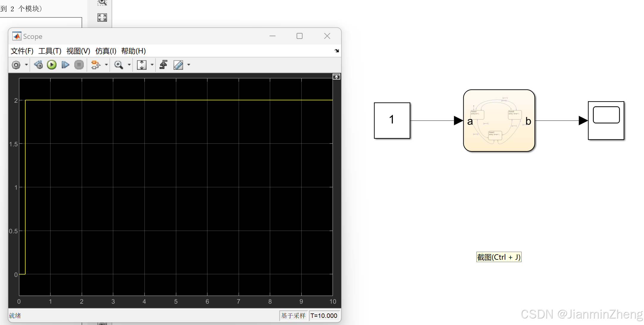Expand the settings gear dropdown arrow
The width and height of the screenshot is (644, 325).
(26, 65)
